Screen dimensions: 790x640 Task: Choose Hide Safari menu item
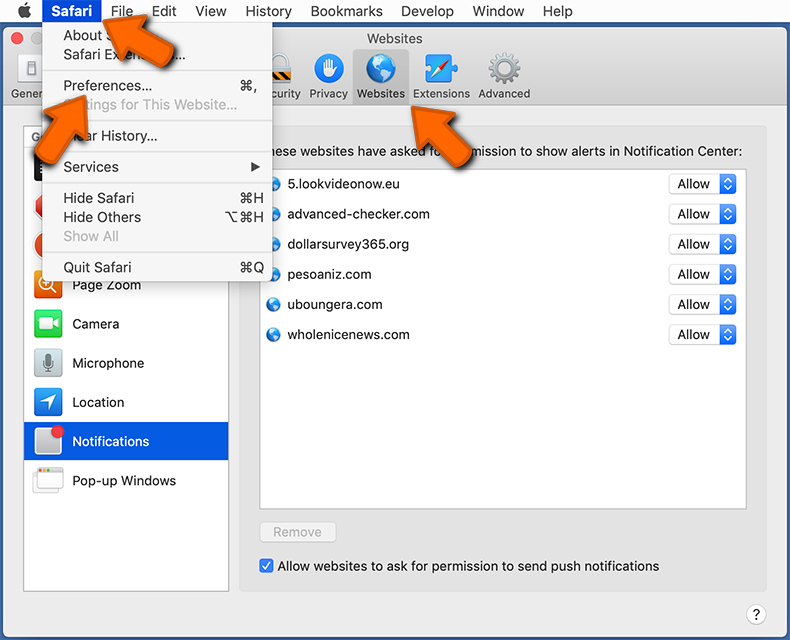[x=157, y=198]
